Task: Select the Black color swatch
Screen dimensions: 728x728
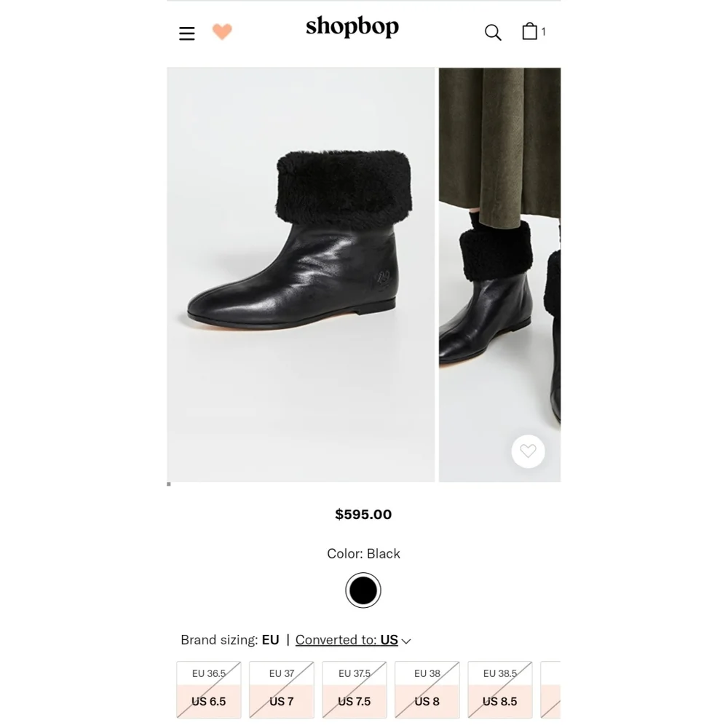Action: point(363,590)
